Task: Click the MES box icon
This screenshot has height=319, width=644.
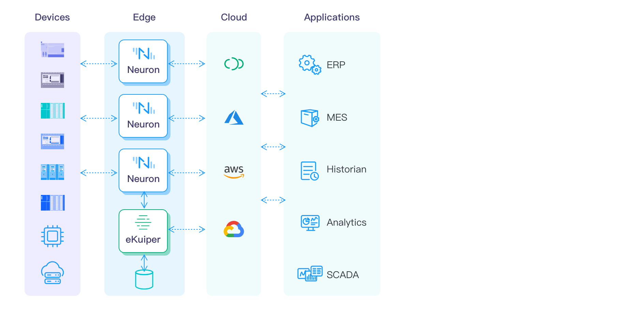Action: point(310,118)
